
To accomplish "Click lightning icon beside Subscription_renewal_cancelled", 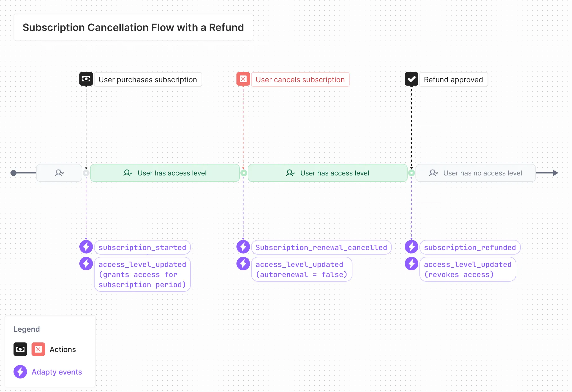I will point(243,247).
